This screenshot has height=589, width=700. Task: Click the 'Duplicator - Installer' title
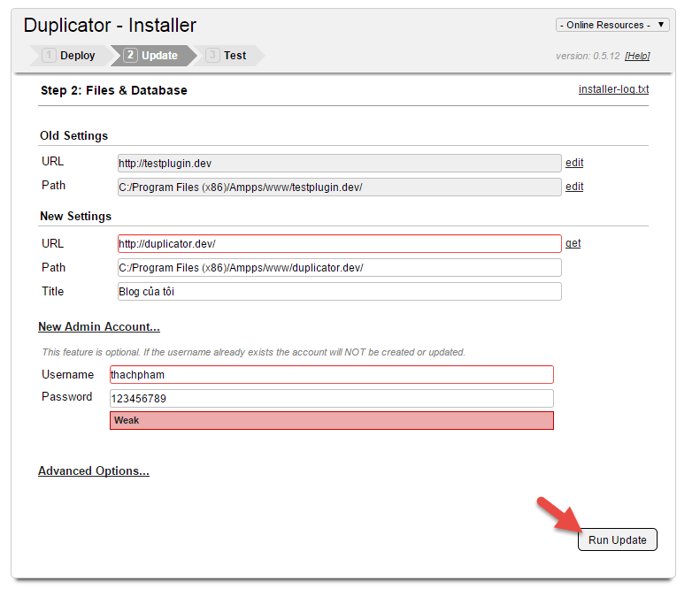[110, 25]
